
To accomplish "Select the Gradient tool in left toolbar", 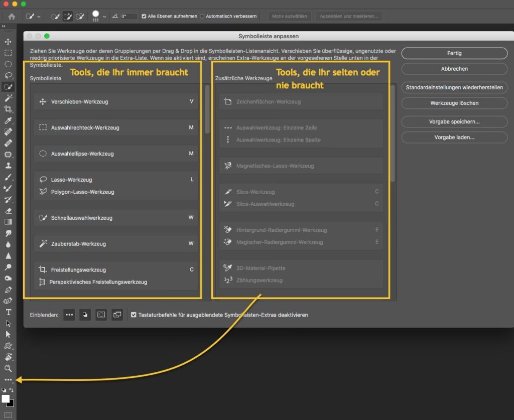I will [8, 222].
